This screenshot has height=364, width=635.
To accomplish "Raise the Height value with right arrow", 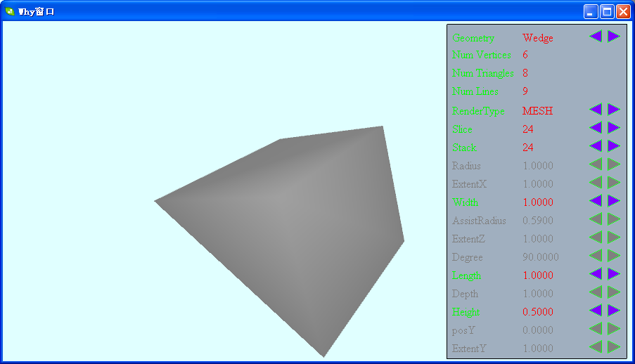I will tap(613, 311).
